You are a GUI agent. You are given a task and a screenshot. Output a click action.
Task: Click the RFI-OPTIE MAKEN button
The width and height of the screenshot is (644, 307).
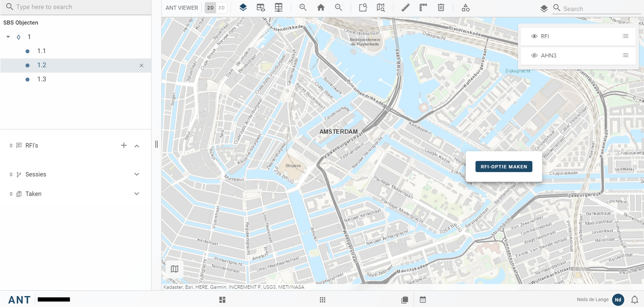tap(503, 167)
